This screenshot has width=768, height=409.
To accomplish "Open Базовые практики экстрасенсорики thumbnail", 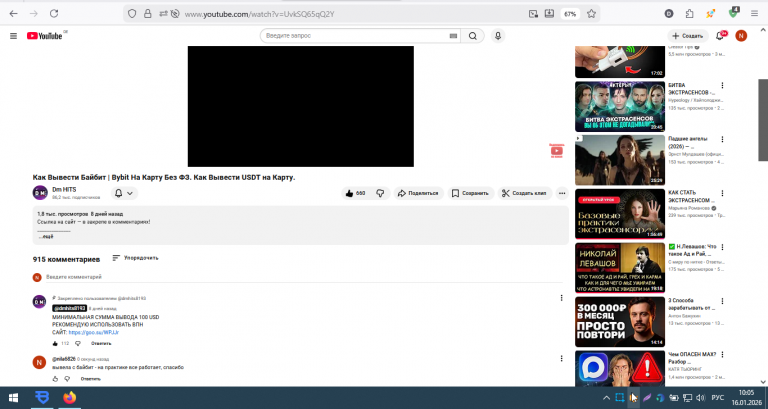I will [620, 214].
